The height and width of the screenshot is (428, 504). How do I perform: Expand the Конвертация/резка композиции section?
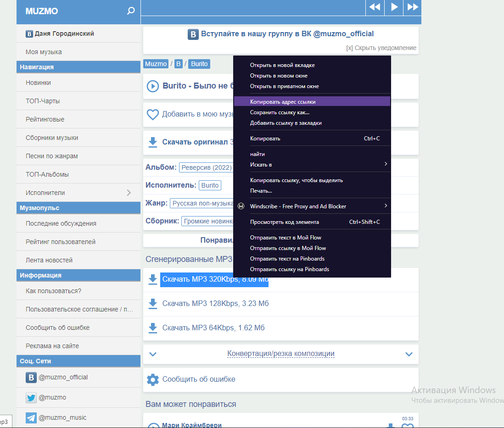pos(280,354)
